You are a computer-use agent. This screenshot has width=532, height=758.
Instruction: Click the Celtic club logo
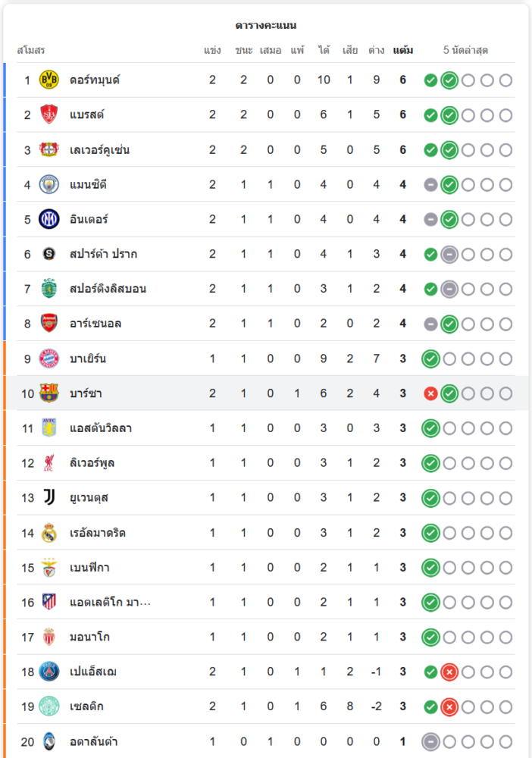coord(49,706)
